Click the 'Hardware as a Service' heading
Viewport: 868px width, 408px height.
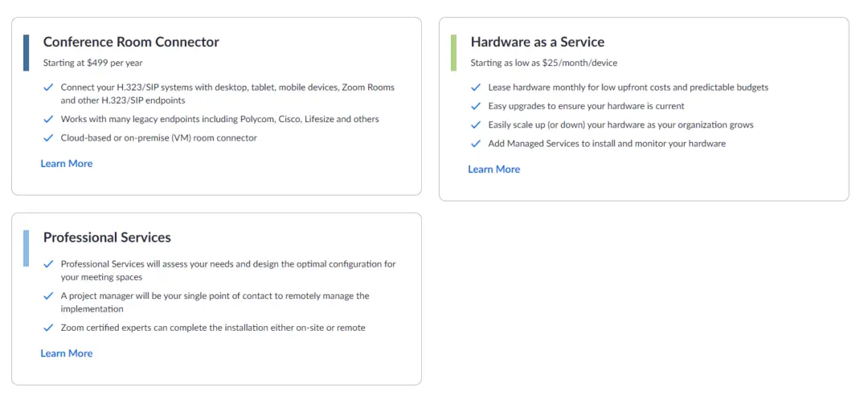537,42
